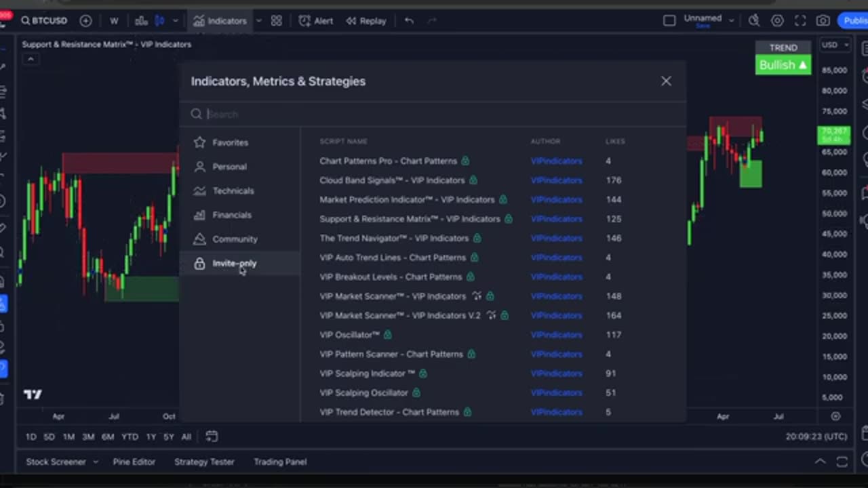Add VIP Scalping Oscillator script

tap(363, 393)
